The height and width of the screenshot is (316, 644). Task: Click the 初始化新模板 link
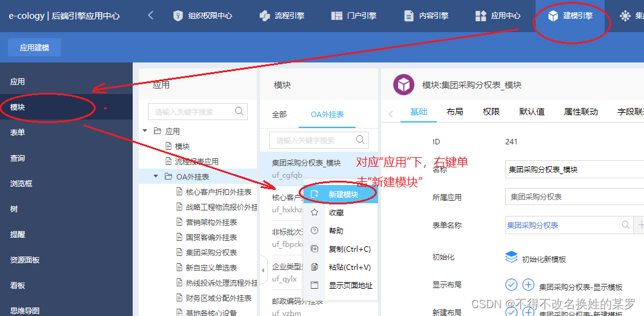(x=544, y=259)
